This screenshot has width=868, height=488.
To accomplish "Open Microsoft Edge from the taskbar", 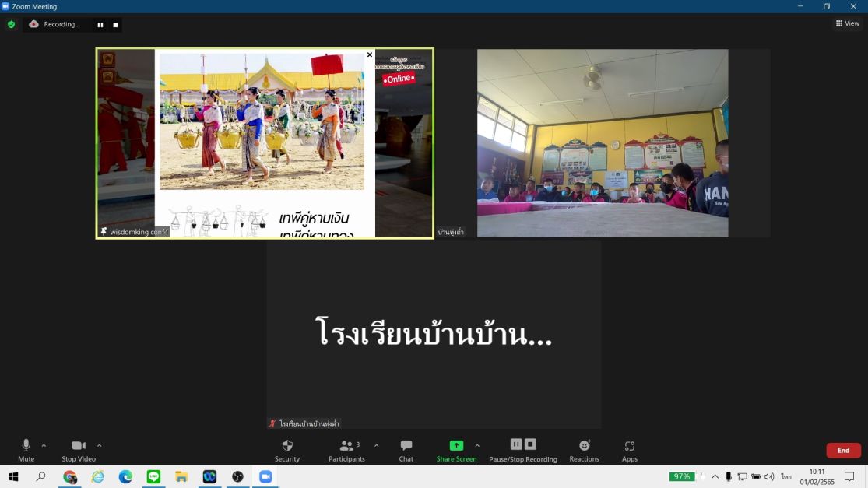I will click(125, 476).
